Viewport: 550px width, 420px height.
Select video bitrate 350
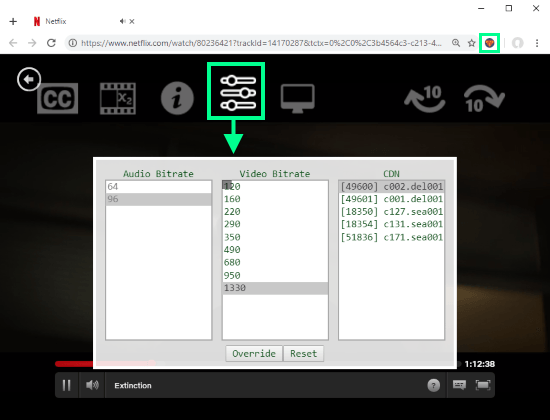click(275, 237)
